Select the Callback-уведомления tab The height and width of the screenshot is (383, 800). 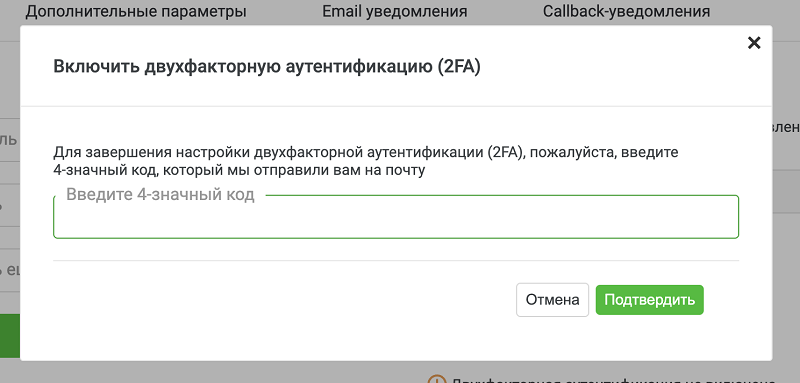626,11
